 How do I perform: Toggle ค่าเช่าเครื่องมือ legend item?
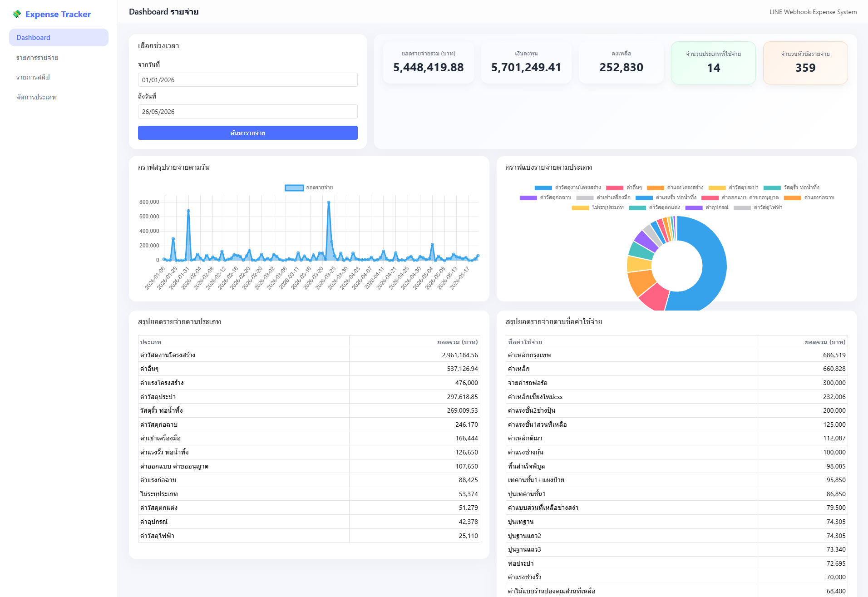click(603, 197)
